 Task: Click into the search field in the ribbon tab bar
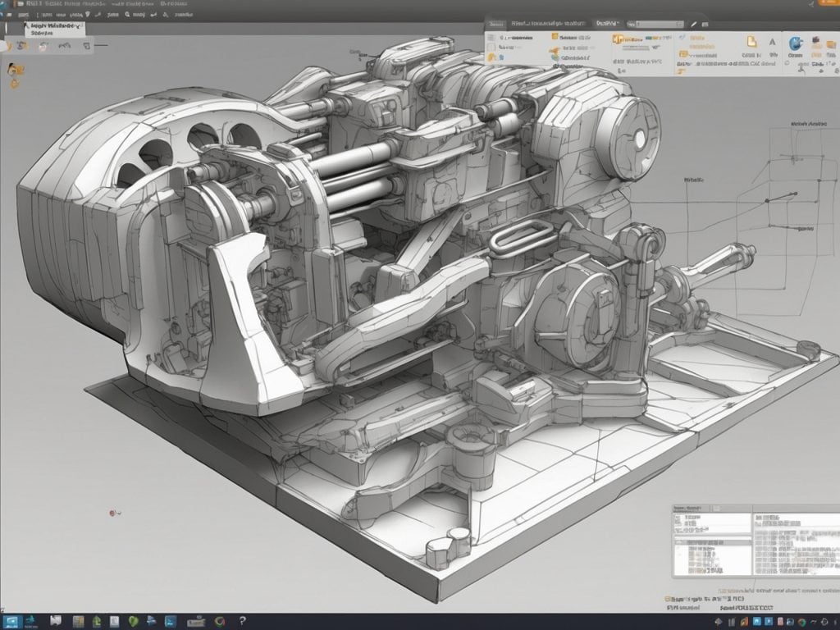[x=659, y=24]
